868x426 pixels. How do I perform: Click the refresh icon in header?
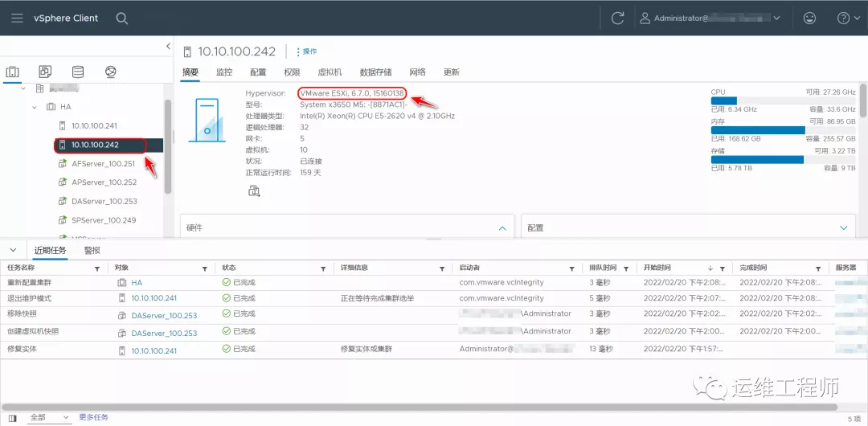click(x=617, y=18)
